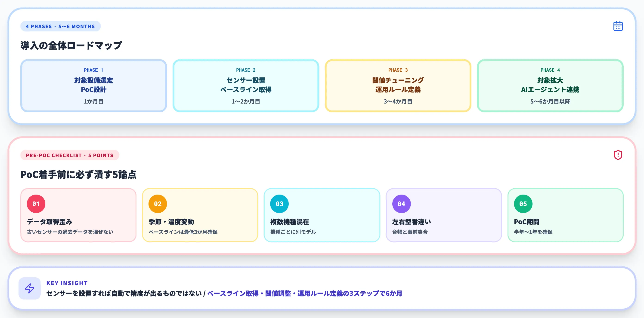
Task: Click 'ベースラインは最低3か月確保' description
Action: tap(183, 232)
